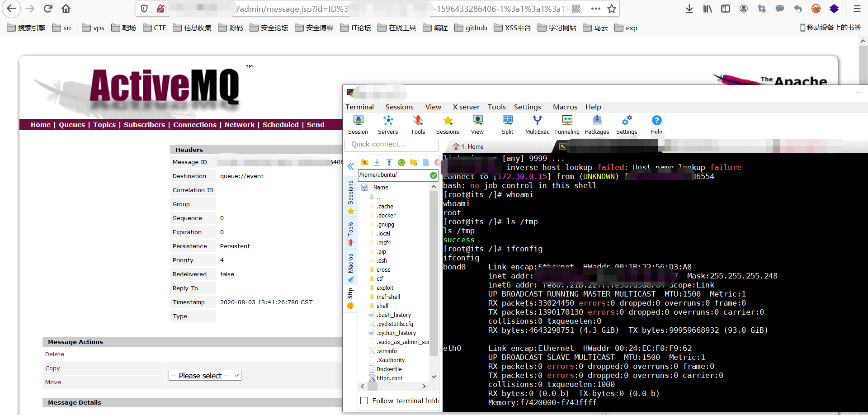Focus the Quick connect input field
The width and height of the screenshot is (868, 415).
click(392, 145)
